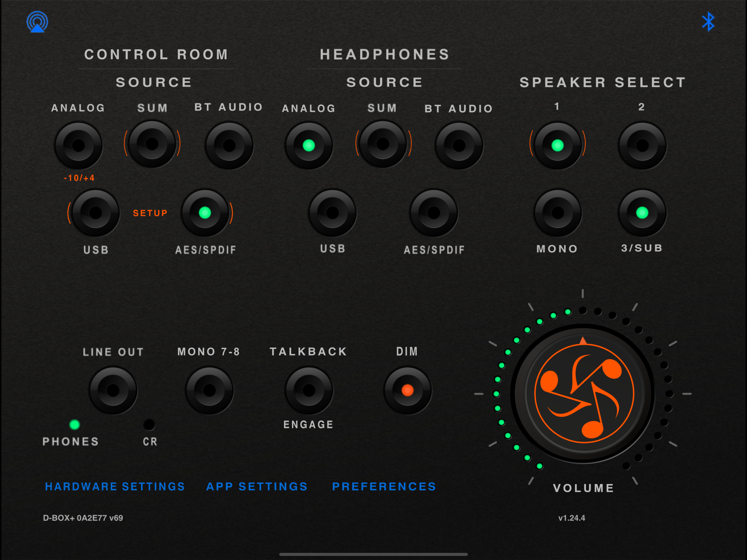
Task: Open PREFERENCES
Action: [x=384, y=486]
